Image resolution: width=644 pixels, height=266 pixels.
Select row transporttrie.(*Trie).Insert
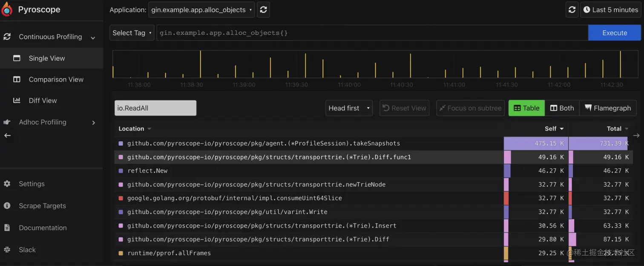[373, 226]
